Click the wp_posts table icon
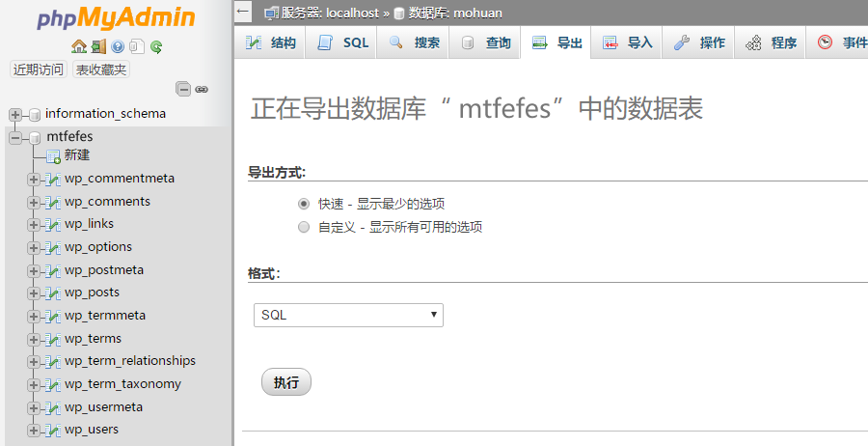This screenshot has width=868, height=446. coord(53,293)
